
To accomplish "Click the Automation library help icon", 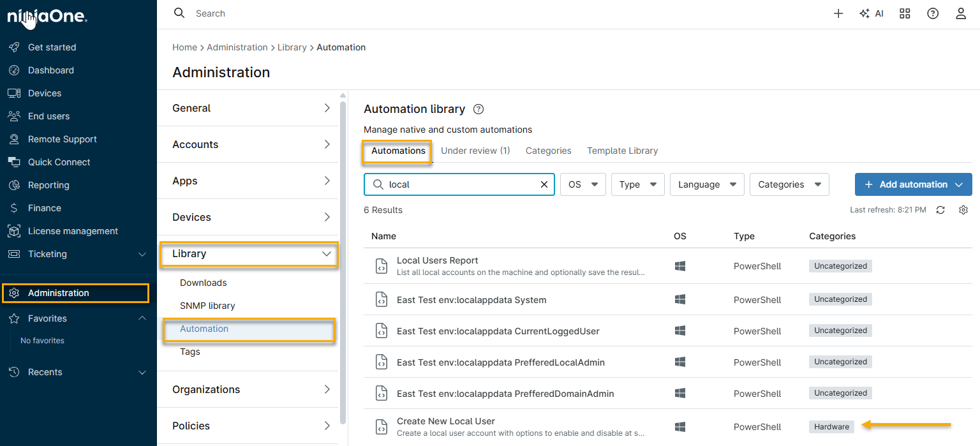I will 479,109.
